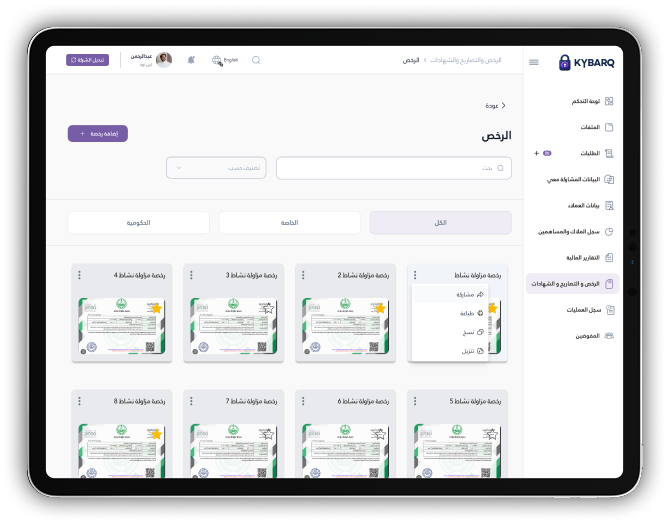Open three-dot menu on رخصة مزاولة نشاط 2
This screenshot has width=668, height=524.
(303, 274)
